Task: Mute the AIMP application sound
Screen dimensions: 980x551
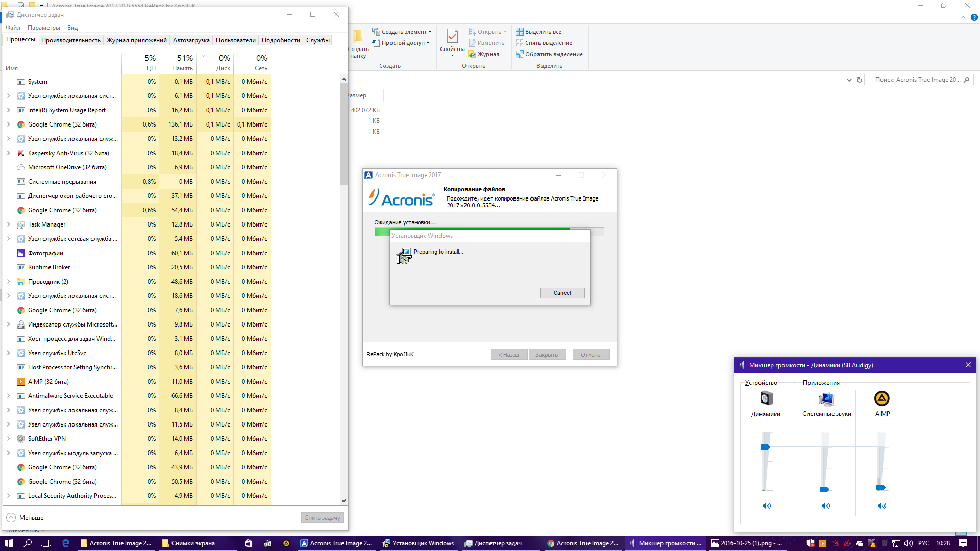Action: click(x=881, y=506)
